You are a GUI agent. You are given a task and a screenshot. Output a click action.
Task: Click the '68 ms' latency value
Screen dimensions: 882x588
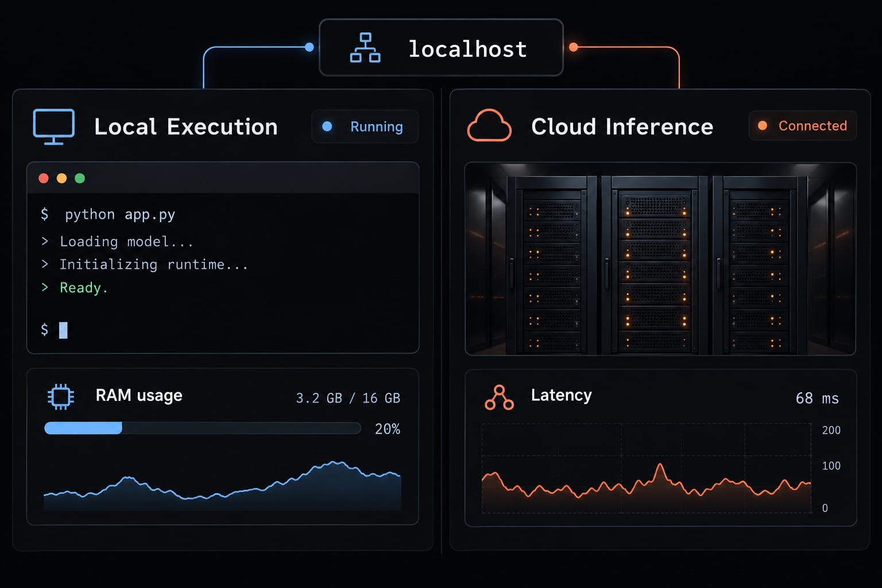(817, 398)
